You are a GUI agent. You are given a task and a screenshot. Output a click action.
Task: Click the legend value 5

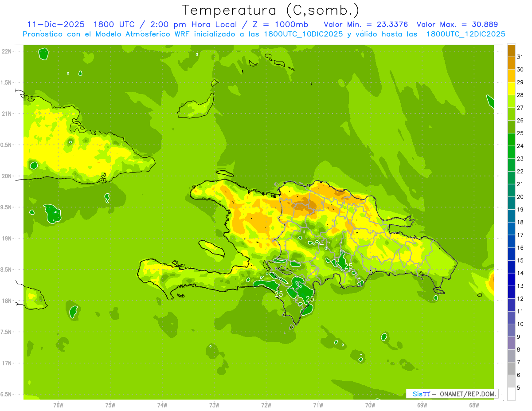pyautogui.click(x=519, y=388)
